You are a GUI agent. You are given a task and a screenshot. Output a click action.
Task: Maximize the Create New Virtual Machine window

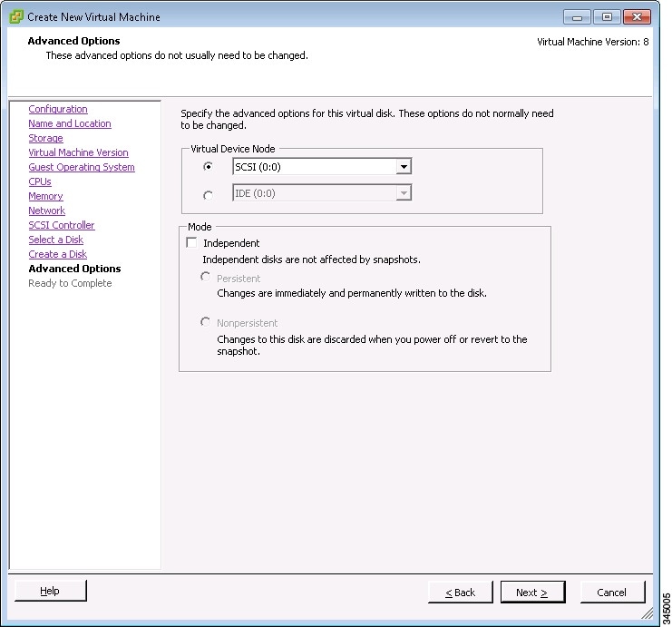point(607,17)
